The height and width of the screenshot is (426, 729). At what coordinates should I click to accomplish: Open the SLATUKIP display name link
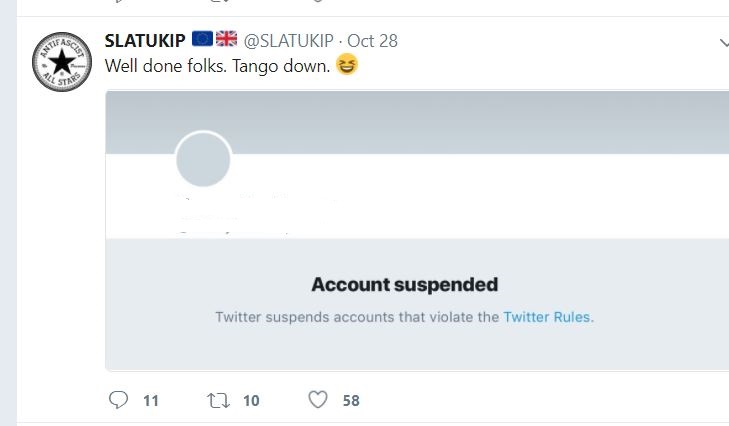click(145, 40)
